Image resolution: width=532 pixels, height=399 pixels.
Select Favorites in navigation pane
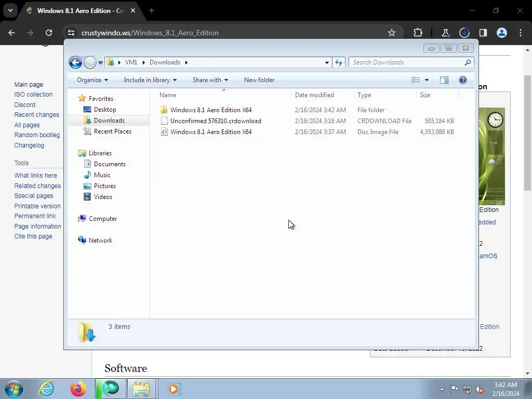pyautogui.click(x=101, y=98)
